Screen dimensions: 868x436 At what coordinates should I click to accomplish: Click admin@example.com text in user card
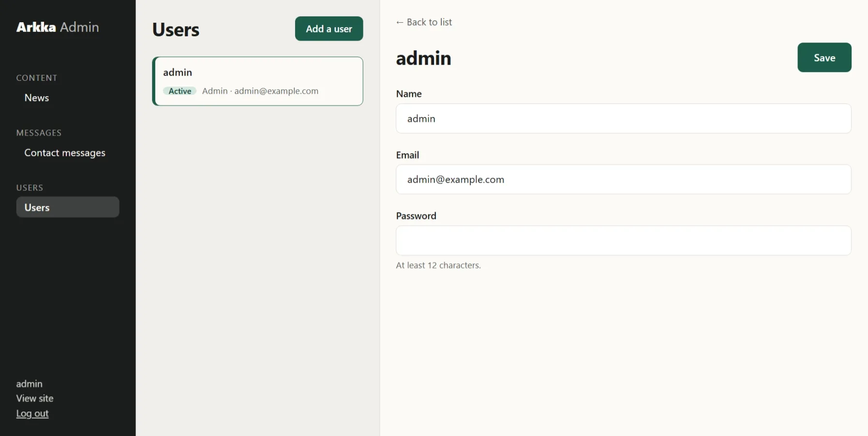click(276, 91)
